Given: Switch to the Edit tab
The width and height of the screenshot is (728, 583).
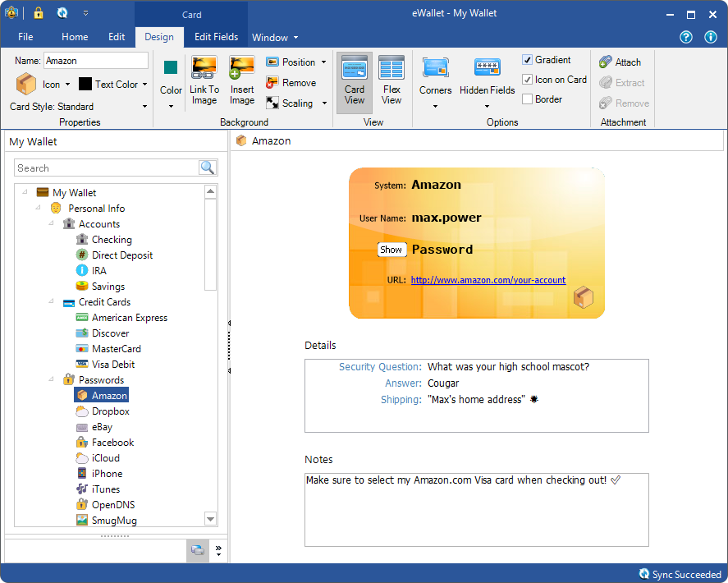Looking at the screenshot, I should 117,37.
